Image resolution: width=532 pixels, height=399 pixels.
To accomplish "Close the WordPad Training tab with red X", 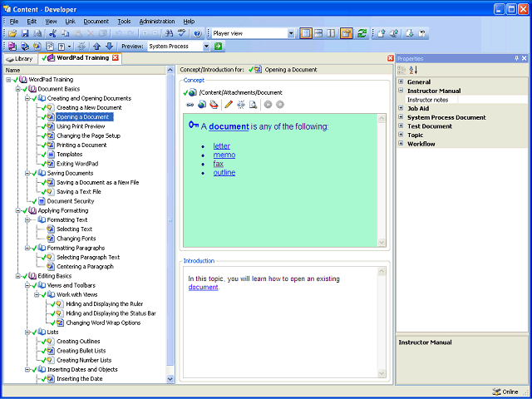I will click(x=116, y=58).
